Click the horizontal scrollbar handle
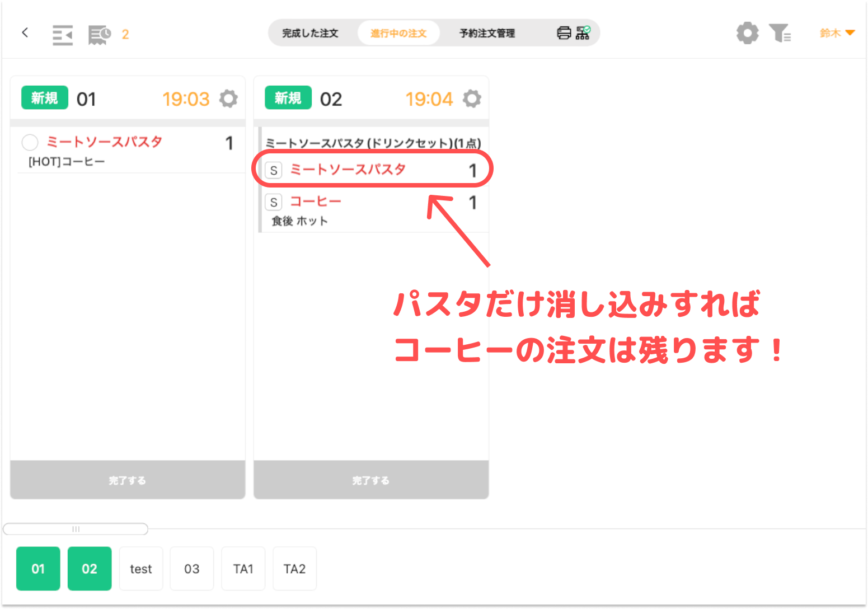This screenshot has height=609, width=868. pyautogui.click(x=76, y=529)
